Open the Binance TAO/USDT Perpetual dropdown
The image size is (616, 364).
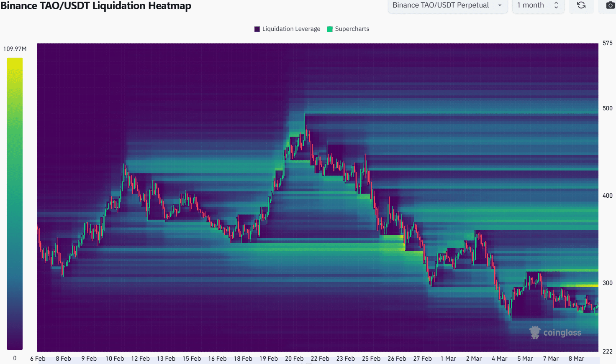click(x=448, y=5)
